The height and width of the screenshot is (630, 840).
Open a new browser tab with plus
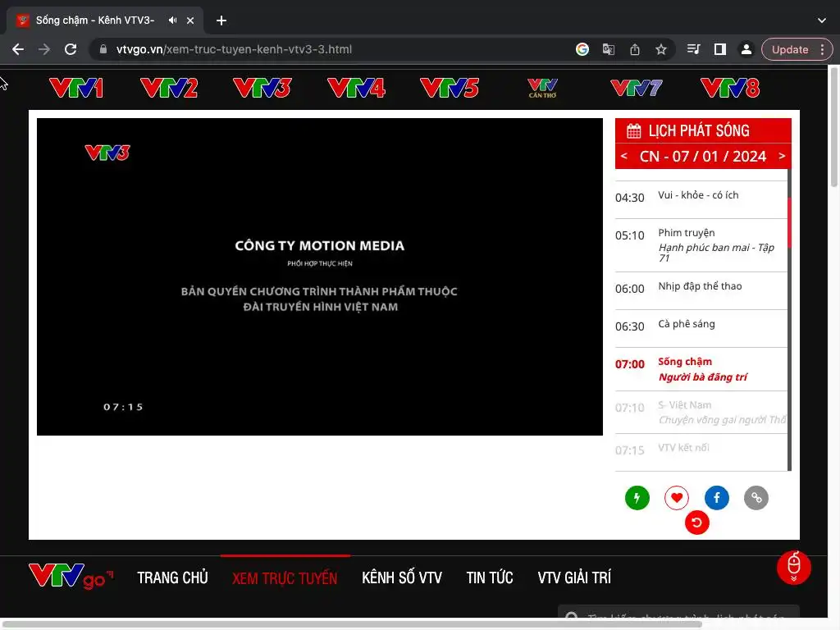pos(221,21)
